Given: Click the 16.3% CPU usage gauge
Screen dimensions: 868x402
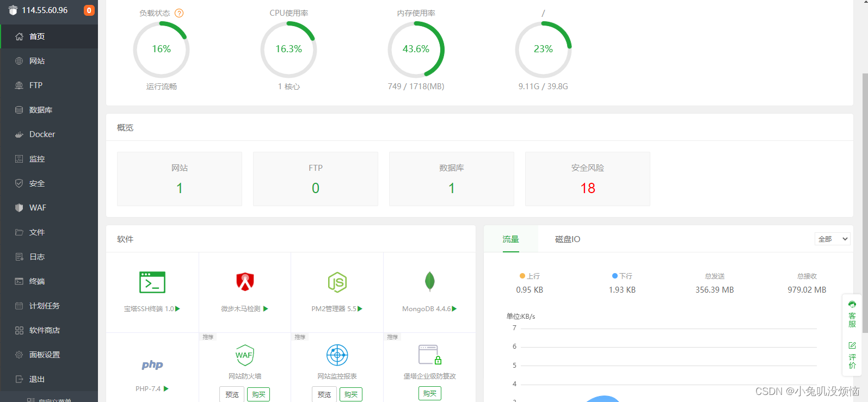Looking at the screenshot, I should click(x=288, y=50).
